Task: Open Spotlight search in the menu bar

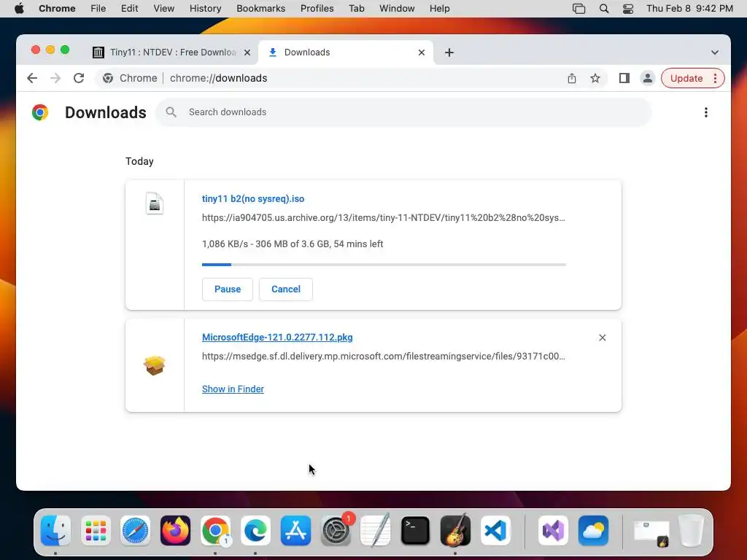Action: [603, 9]
